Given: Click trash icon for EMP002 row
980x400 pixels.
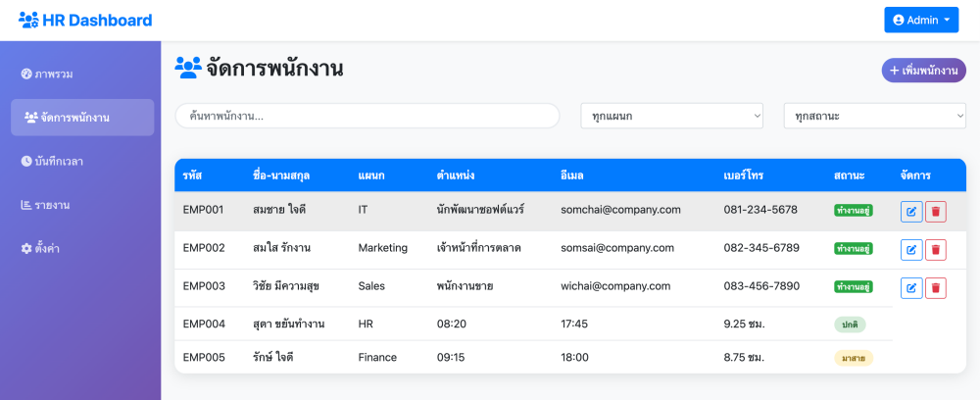Looking at the screenshot, I should [936, 250].
